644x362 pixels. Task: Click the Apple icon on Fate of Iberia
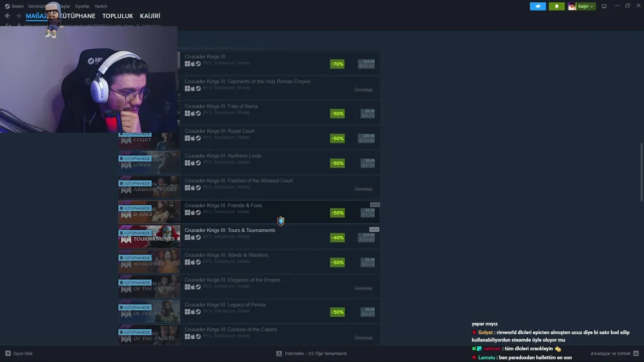[x=193, y=114]
